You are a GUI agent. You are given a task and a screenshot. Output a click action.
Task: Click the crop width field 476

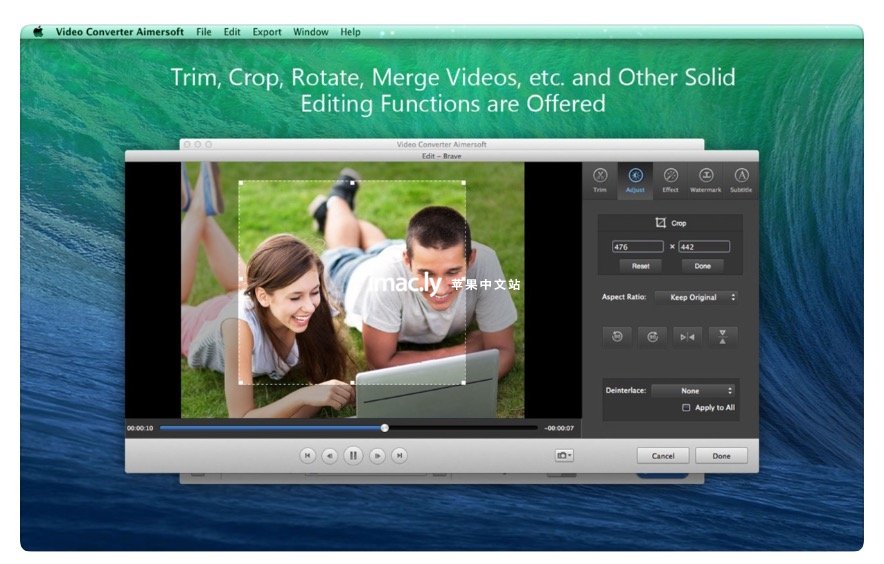638,246
